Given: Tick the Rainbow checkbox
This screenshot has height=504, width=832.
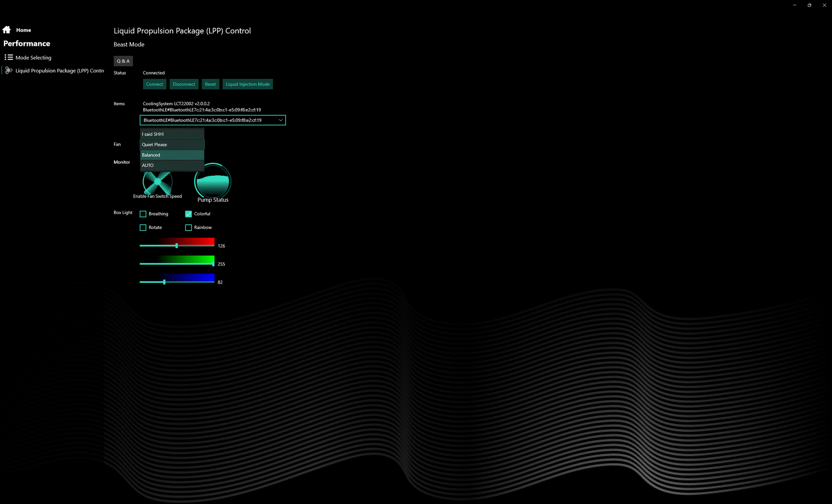Looking at the screenshot, I should point(188,227).
